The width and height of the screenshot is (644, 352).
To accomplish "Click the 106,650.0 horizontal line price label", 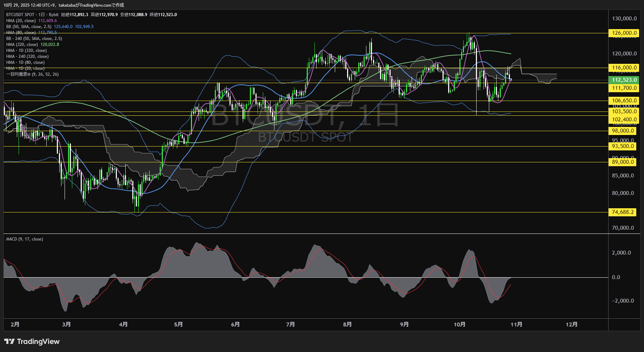I will pos(624,101).
